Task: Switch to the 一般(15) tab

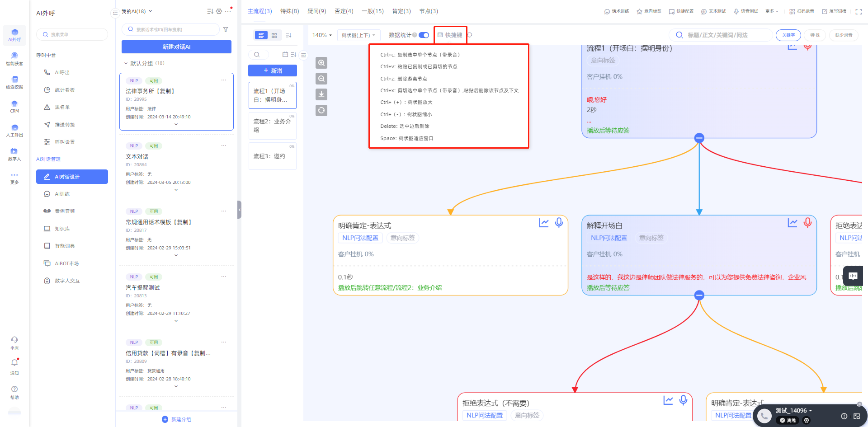Action: pyautogui.click(x=373, y=11)
